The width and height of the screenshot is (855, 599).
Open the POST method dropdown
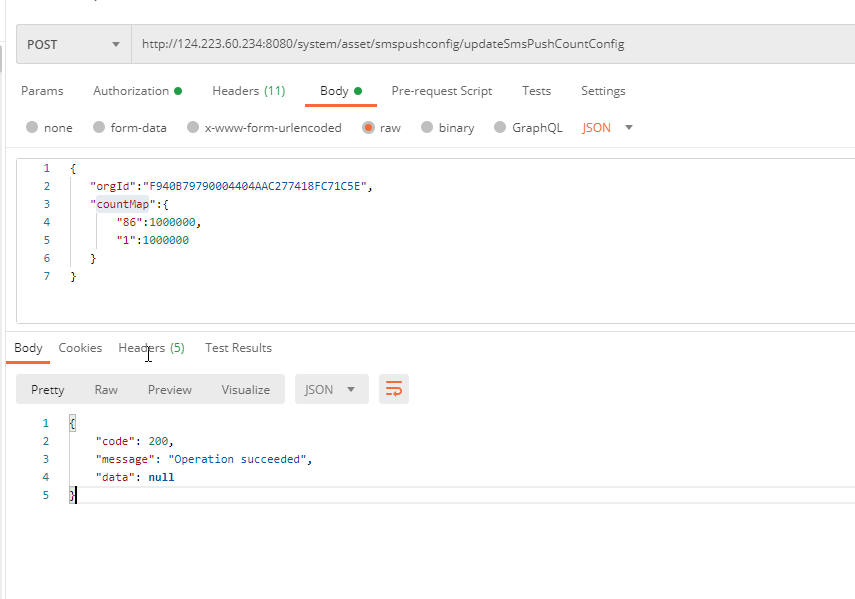pos(74,44)
